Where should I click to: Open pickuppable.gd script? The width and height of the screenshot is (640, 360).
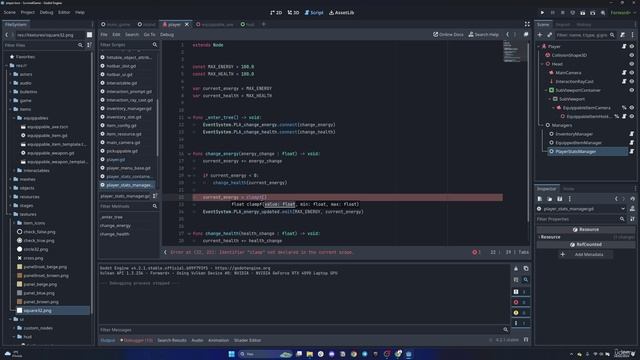(122, 151)
